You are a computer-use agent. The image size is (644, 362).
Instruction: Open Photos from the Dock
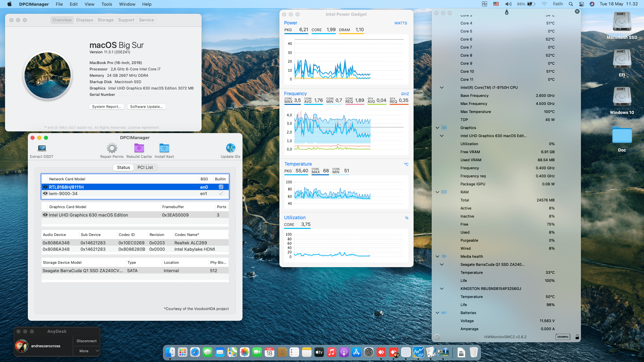(x=245, y=352)
